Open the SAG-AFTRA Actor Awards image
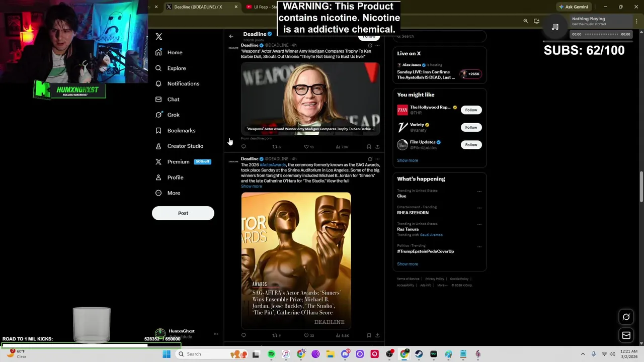Viewport: 644px width, 362px height. click(x=296, y=260)
